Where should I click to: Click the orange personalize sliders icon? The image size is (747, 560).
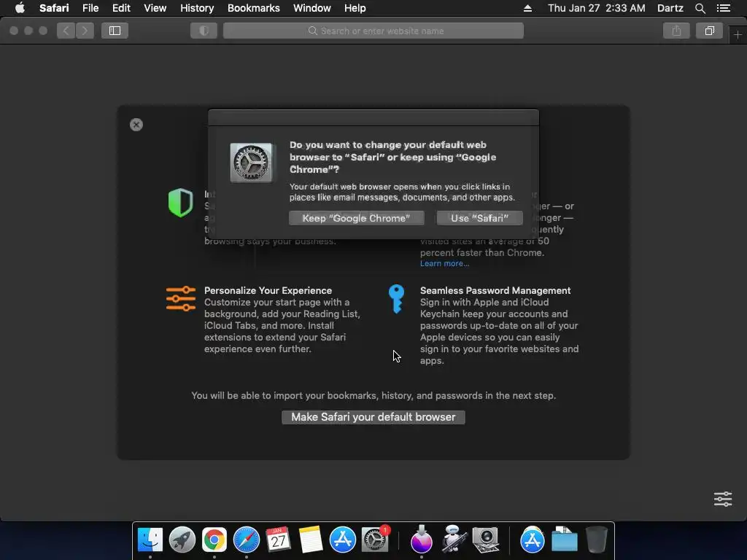tap(181, 299)
